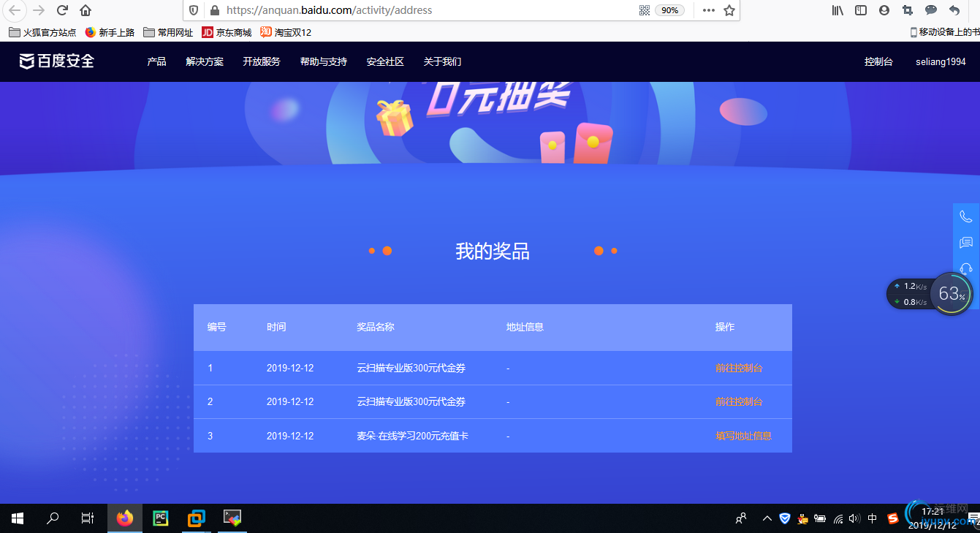The width and height of the screenshot is (980, 533).
Task: Open the 安全社区 navigation item
Action: tap(385, 61)
